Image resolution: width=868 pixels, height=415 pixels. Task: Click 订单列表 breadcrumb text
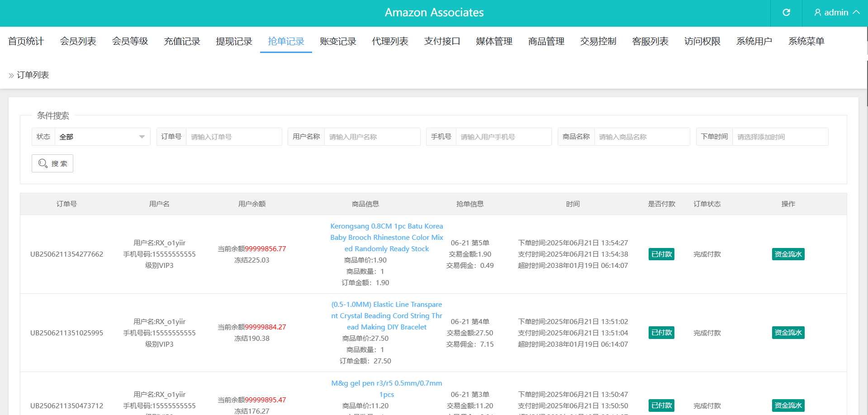pyautogui.click(x=33, y=75)
